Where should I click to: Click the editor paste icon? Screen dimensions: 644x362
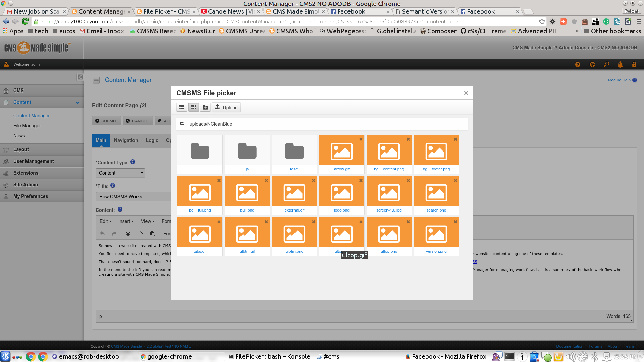[x=152, y=234]
